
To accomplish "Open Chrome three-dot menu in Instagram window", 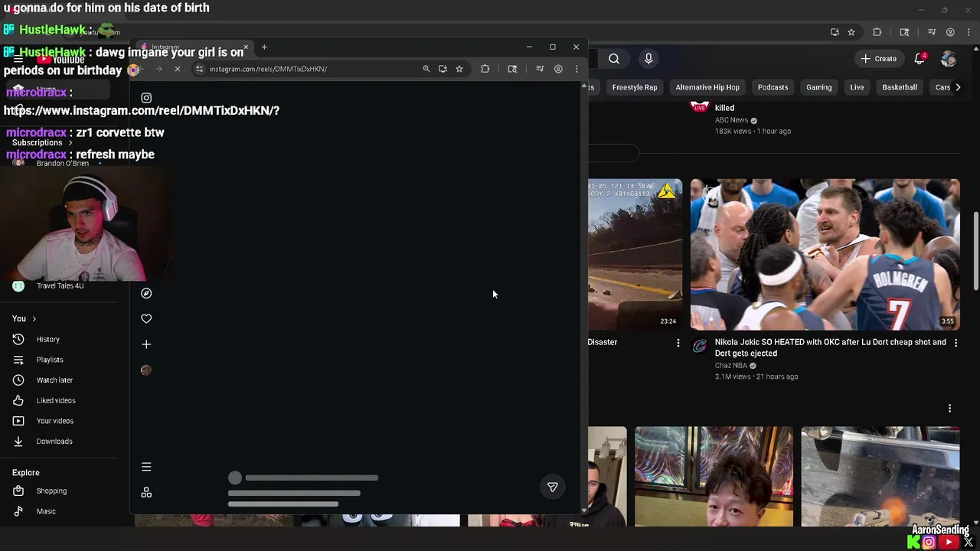I will point(577,69).
